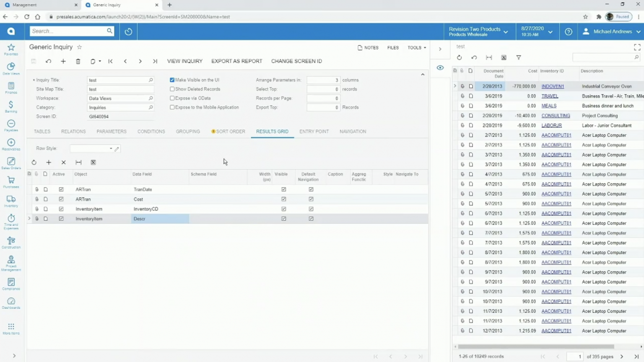Open the Revision Two Products company selector

478,31
